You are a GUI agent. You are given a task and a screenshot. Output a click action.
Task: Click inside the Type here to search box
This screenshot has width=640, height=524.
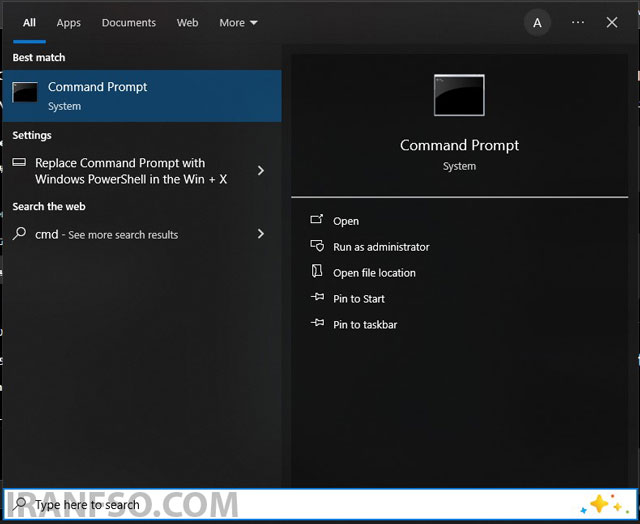320,505
